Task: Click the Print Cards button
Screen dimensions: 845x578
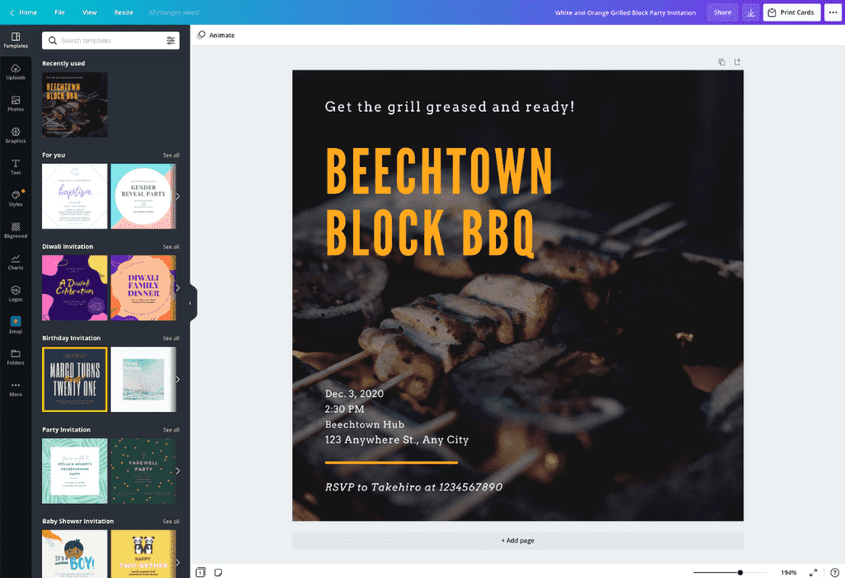Action: [x=791, y=12]
